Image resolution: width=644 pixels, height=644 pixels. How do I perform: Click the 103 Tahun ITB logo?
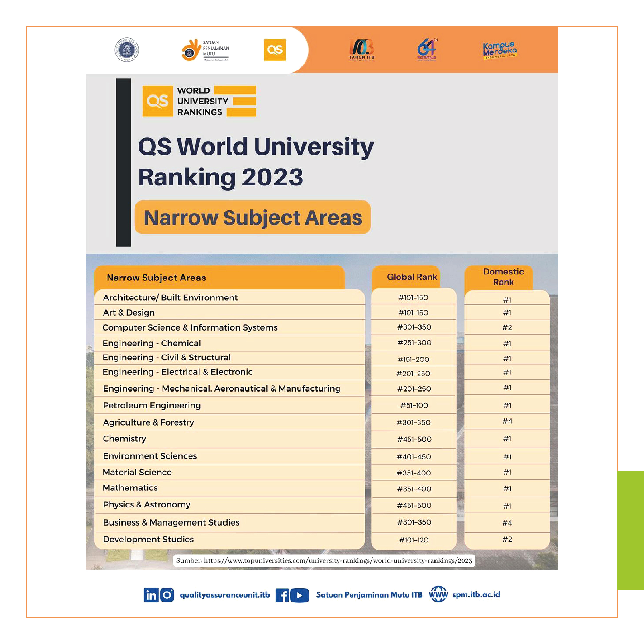(x=362, y=50)
